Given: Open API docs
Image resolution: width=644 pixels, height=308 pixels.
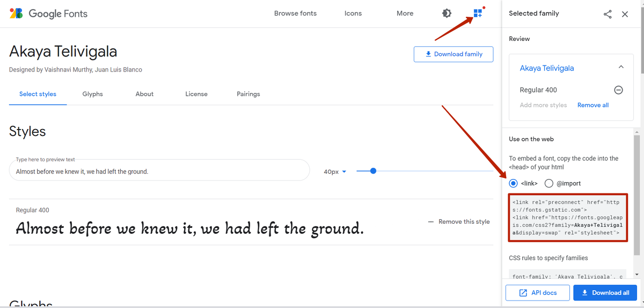Looking at the screenshot, I should (537, 293).
